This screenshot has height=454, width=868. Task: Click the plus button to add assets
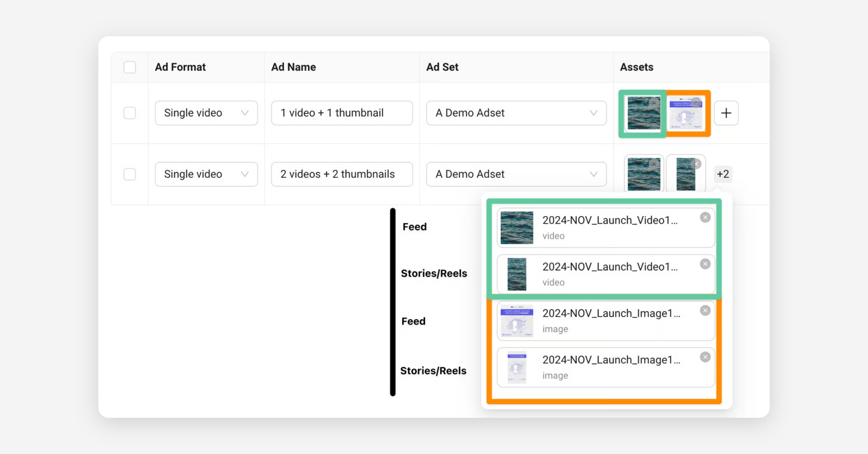(x=726, y=113)
